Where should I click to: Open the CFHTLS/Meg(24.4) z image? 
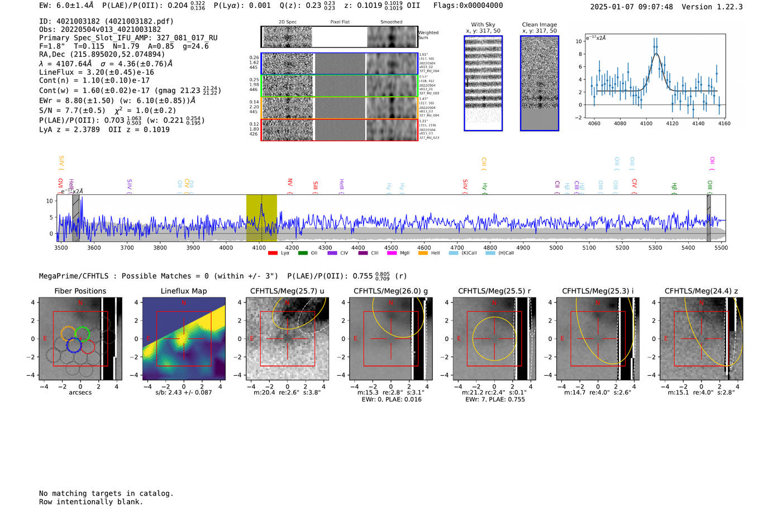point(702,338)
